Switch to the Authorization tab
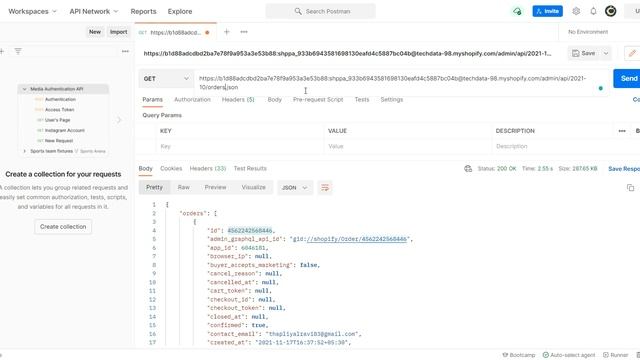The image size is (640, 360). [x=192, y=100]
